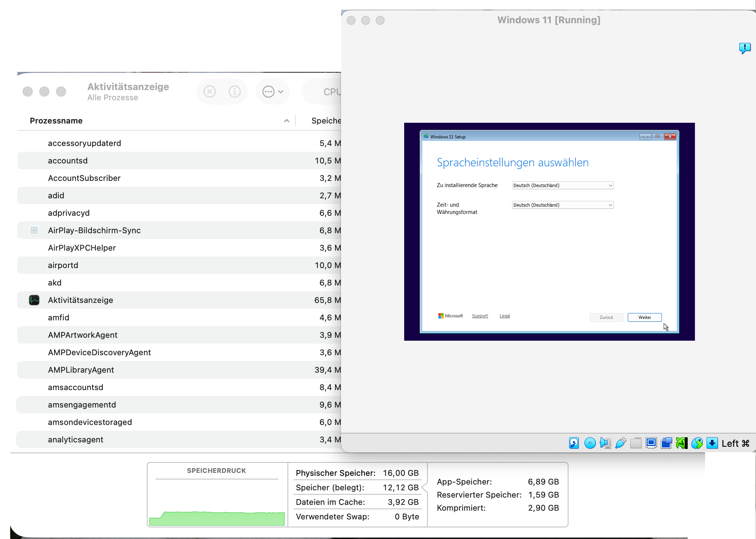Click the stop process X icon in Aktivitätsanzeige toolbar
The image size is (756, 539).
[210, 92]
